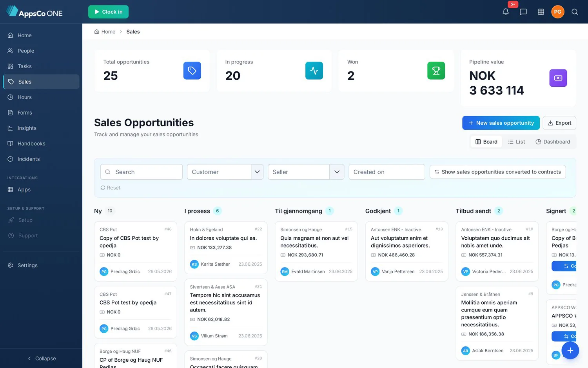Switch to the Dashboard view
This screenshot has height=368, width=588.
[553, 142]
